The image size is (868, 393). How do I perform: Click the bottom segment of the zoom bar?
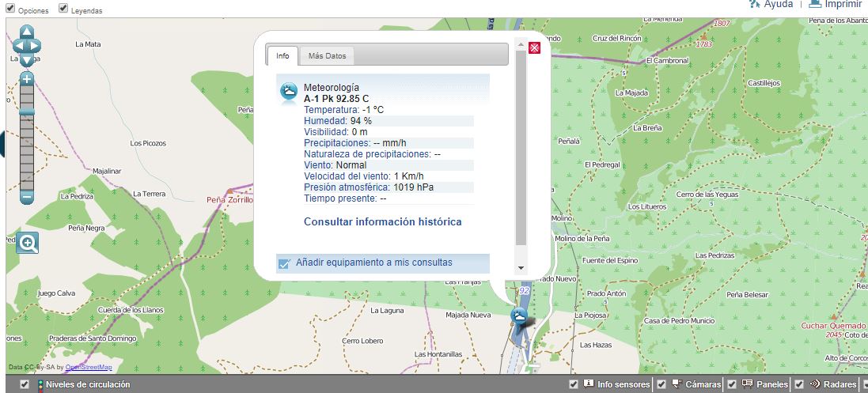tap(27, 184)
